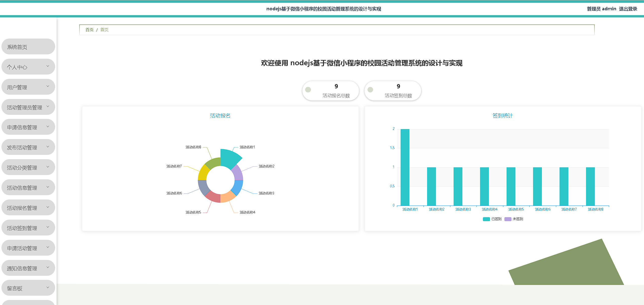Viewport: 644px width, 305px height.
Task: Click the yellow 活动名称7 pie slice
Action: (203, 173)
